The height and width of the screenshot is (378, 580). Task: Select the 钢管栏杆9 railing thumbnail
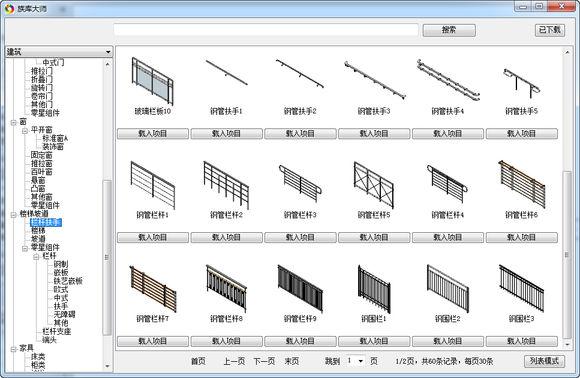(x=300, y=288)
